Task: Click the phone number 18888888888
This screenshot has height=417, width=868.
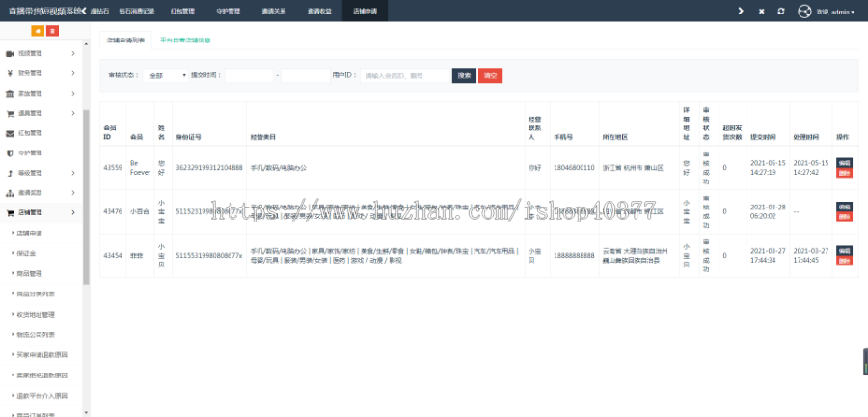Action: pos(574,255)
